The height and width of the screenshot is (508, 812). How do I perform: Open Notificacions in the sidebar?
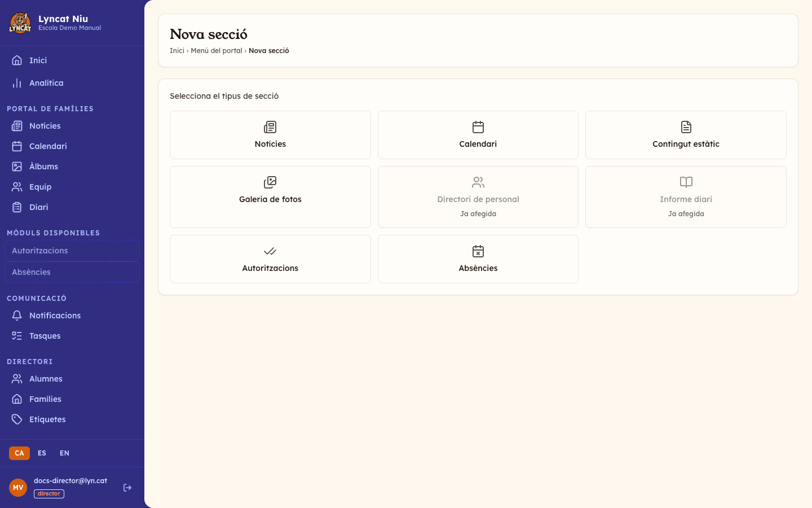click(72, 316)
